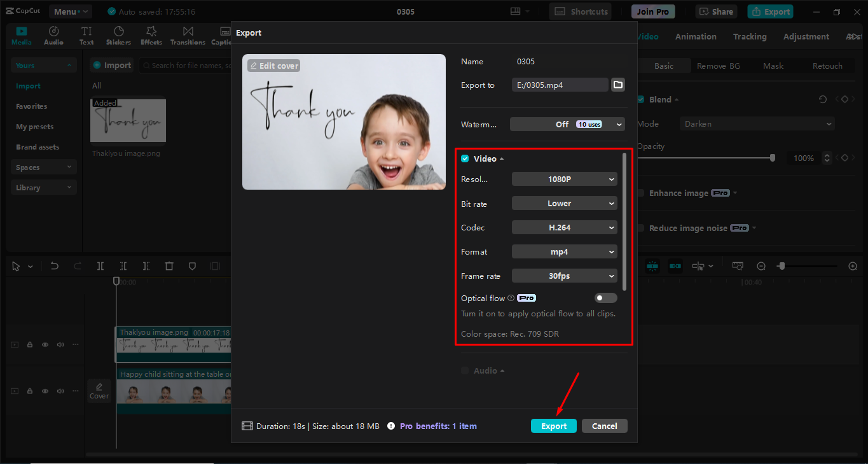Select the Split clip icon
The image size is (868, 464).
tap(100, 266)
